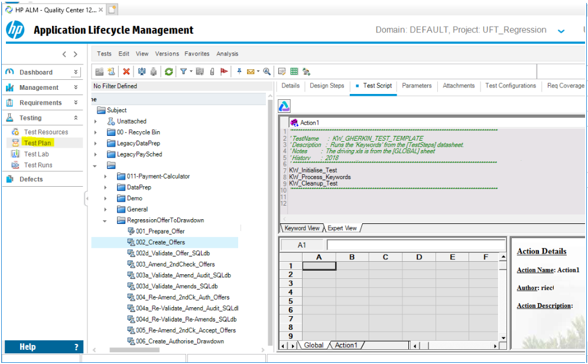Click the magnifier Find icon in toolbar
The image size is (588, 364).
coord(267,71)
